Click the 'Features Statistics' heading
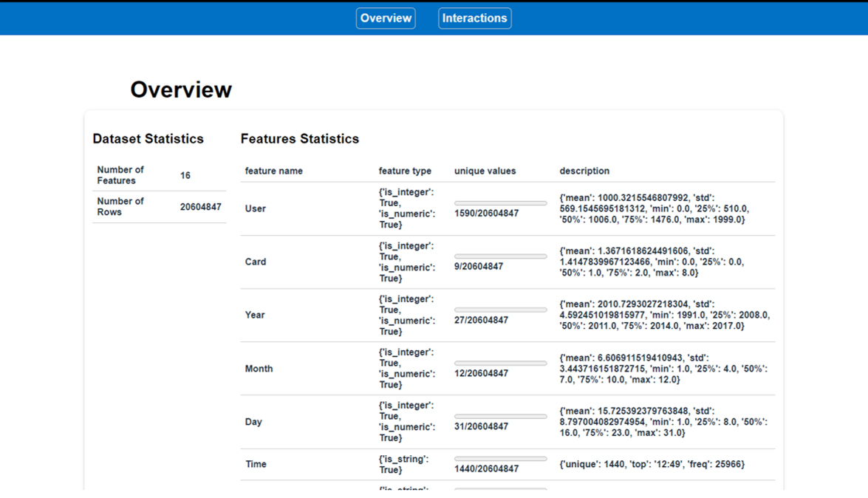 click(300, 139)
